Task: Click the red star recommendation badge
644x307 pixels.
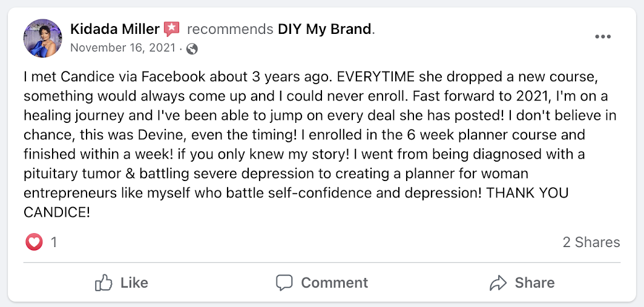Action: pos(172,29)
